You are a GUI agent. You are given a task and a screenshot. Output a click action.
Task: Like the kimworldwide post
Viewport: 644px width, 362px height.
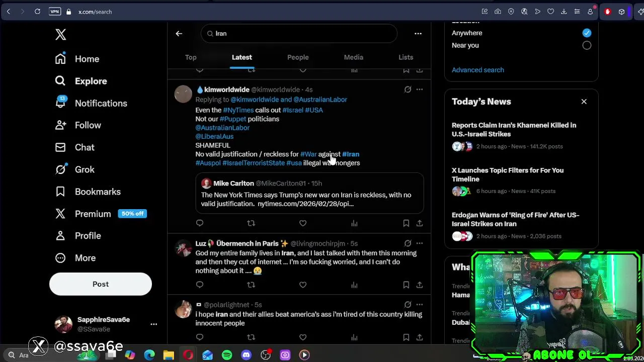tap(303, 223)
